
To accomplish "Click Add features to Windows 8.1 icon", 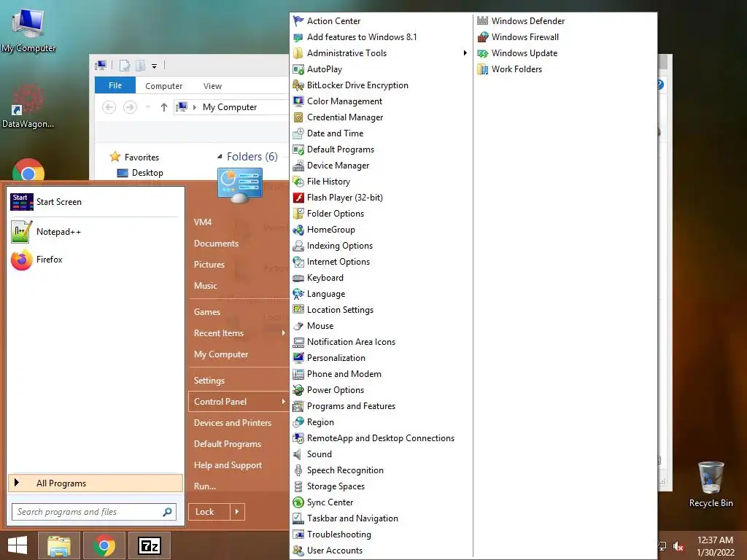I will [x=298, y=37].
